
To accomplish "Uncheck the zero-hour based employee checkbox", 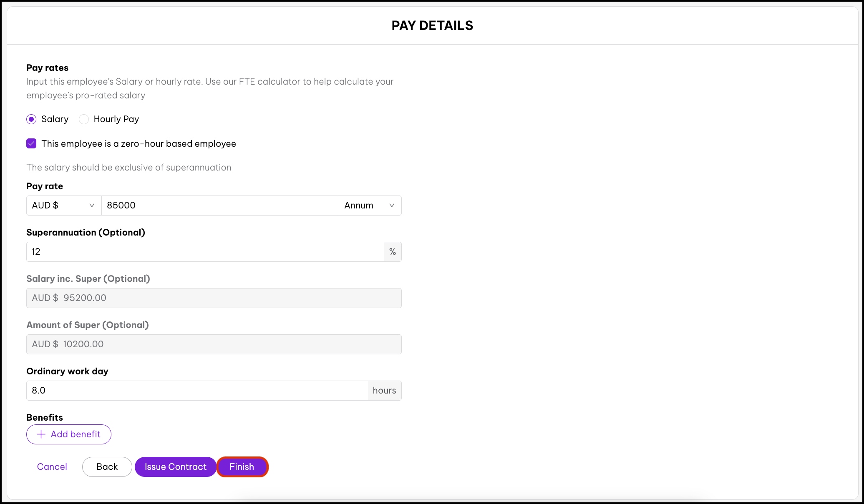I will coord(31,144).
